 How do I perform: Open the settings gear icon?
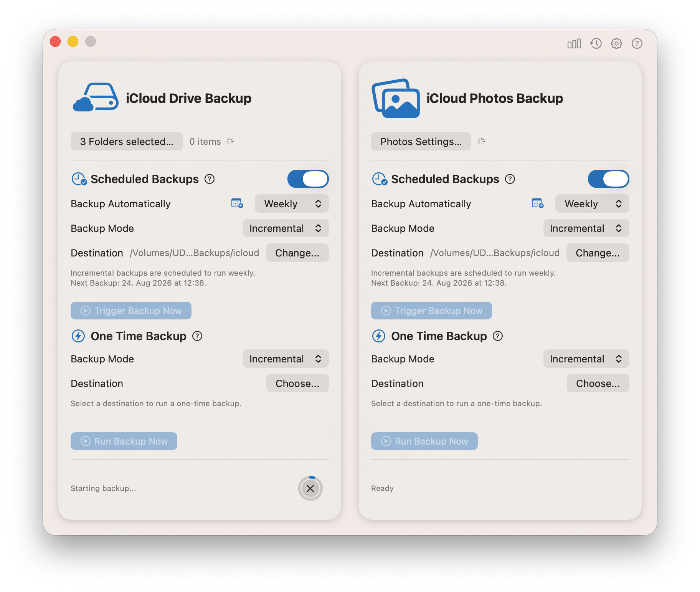pos(616,44)
